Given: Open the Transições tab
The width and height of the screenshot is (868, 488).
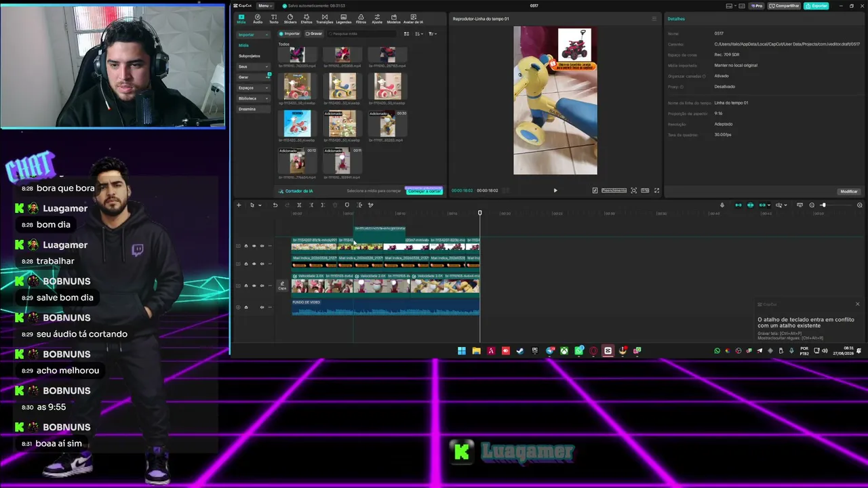Looking at the screenshot, I should [x=325, y=19].
